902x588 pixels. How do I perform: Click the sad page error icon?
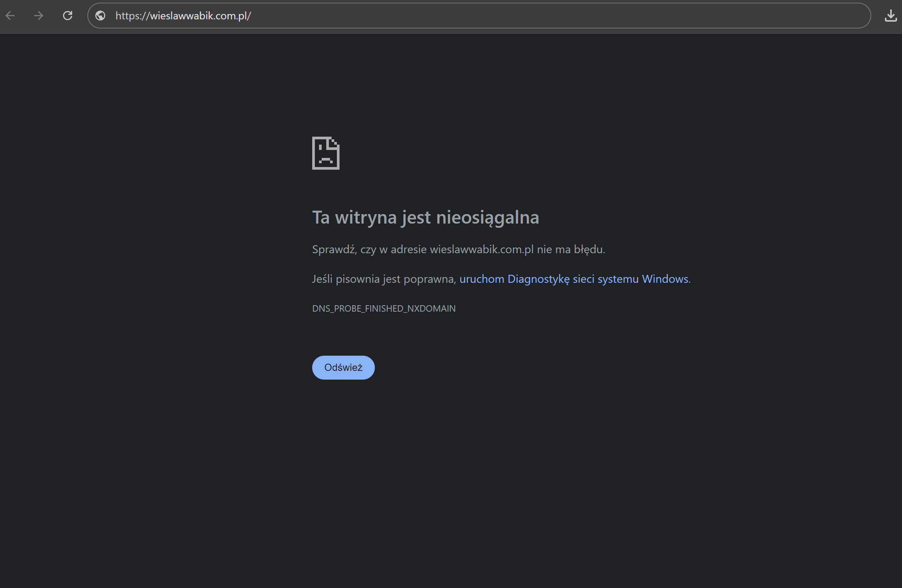point(325,153)
